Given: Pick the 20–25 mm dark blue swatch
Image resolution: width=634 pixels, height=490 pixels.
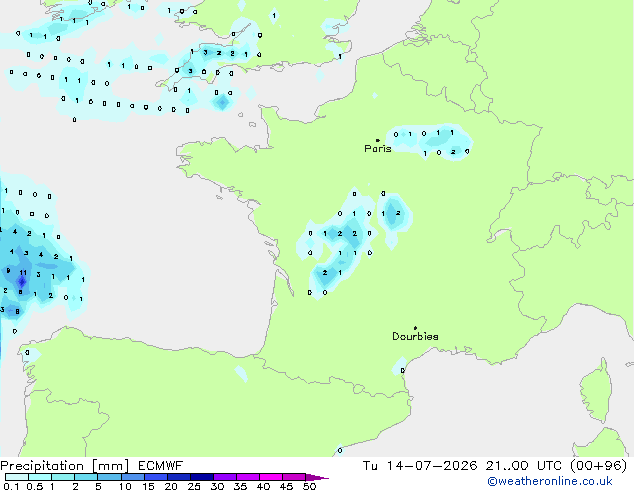Looking at the screenshot, I should (x=178, y=477).
